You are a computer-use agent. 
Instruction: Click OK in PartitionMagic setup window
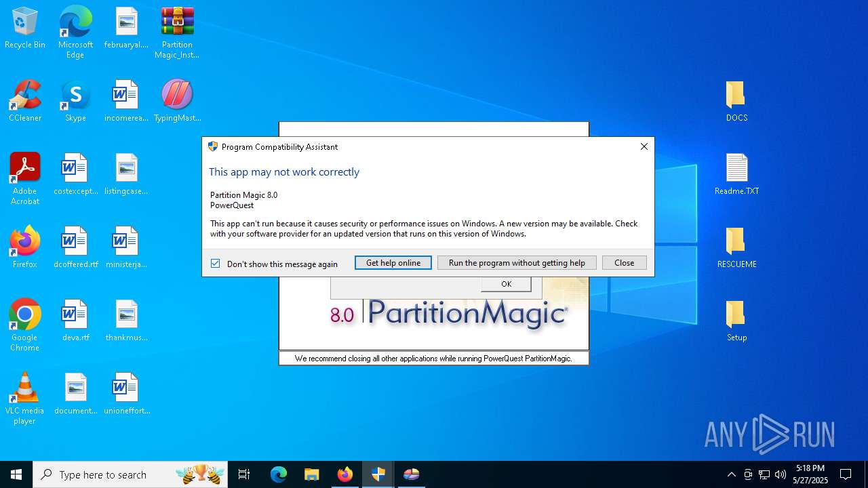[506, 284]
